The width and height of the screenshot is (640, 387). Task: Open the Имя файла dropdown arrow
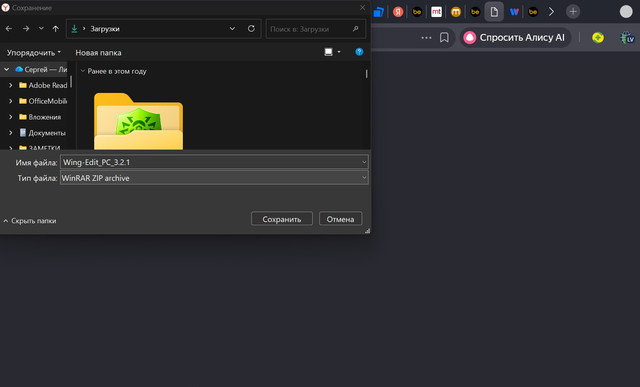[x=364, y=162]
